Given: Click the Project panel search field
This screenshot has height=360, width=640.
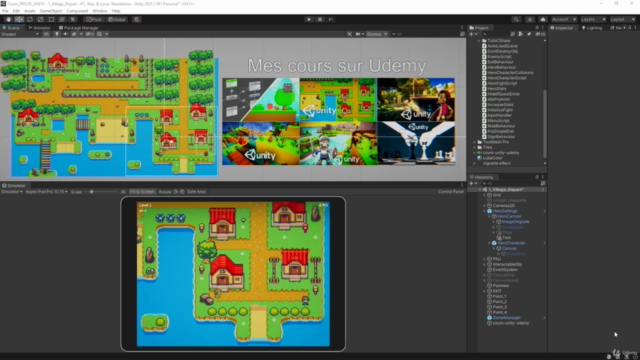Looking at the screenshot, I should [496, 34].
